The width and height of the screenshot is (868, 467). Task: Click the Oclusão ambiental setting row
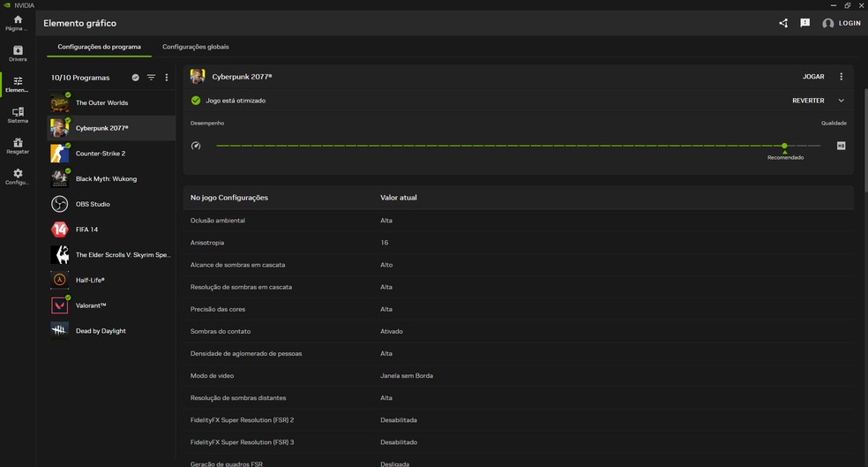[x=518, y=221]
